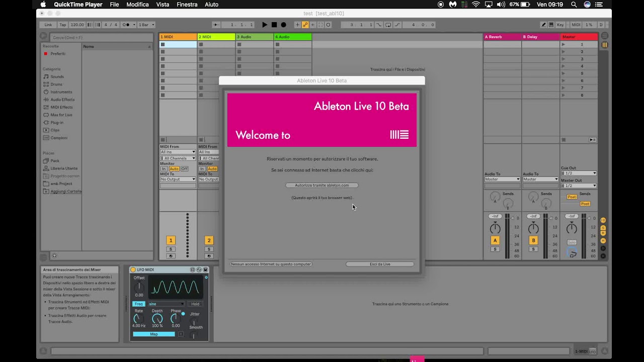Click the LFO Hold button
644x362 pixels.
[195, 304]
